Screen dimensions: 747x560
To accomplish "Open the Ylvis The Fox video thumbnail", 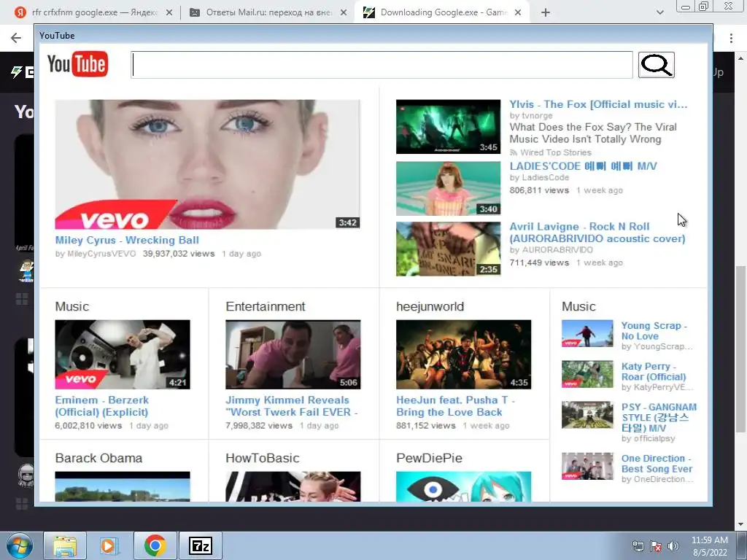I will pyautogui.click(x=449, y=127).
